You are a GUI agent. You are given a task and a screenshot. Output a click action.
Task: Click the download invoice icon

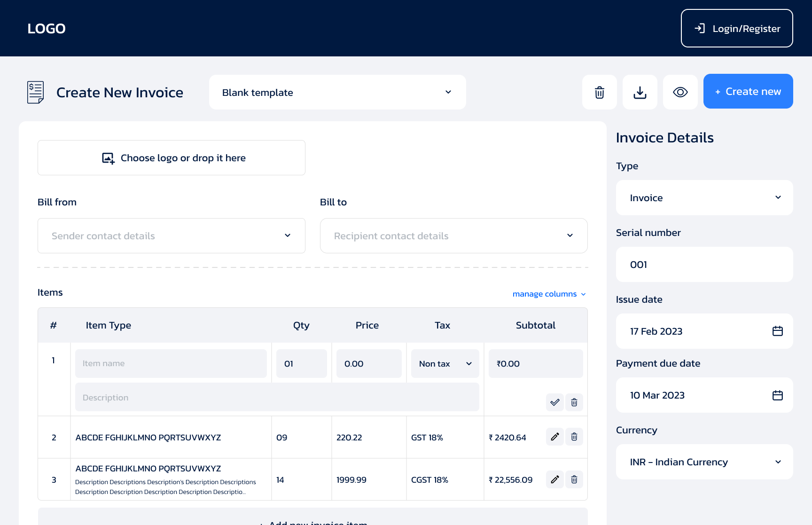tap(640, 92)
